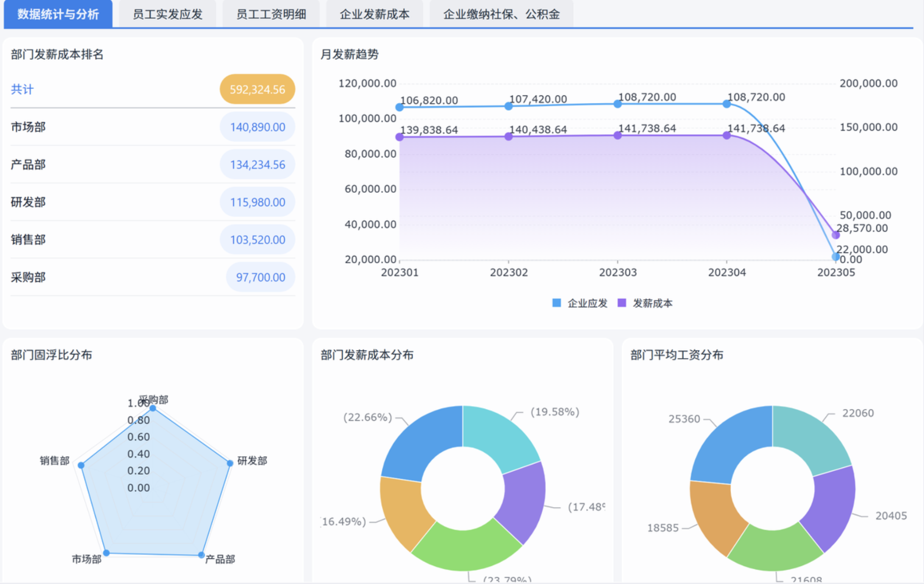Viewport: 924px width, 584px height.
Task: Click the 202301 x-axis label
Action: pos(399,273)
